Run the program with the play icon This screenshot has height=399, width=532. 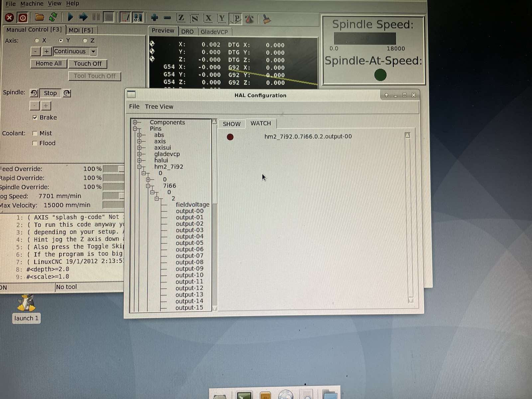coord(70,17)
